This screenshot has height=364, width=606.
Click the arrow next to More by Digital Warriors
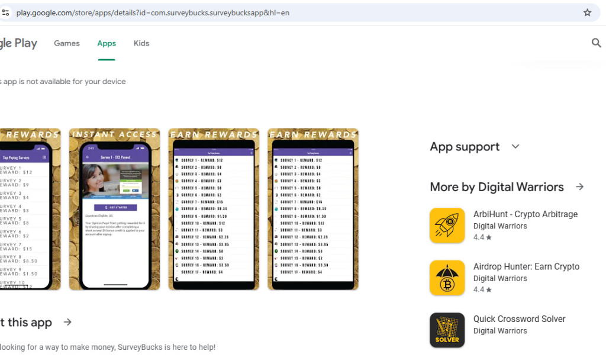[x=580, y=186]
